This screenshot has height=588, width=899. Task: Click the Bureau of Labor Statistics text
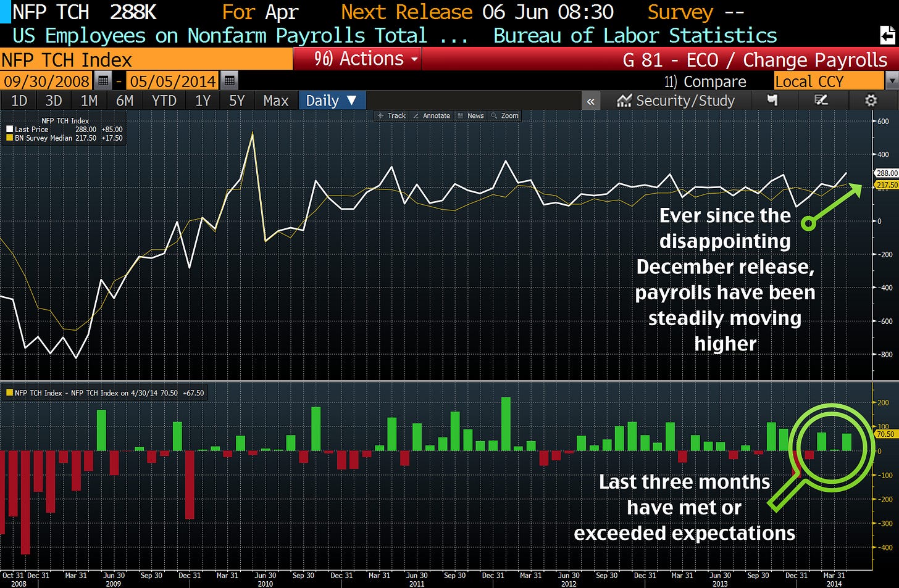tap(635, 36)
